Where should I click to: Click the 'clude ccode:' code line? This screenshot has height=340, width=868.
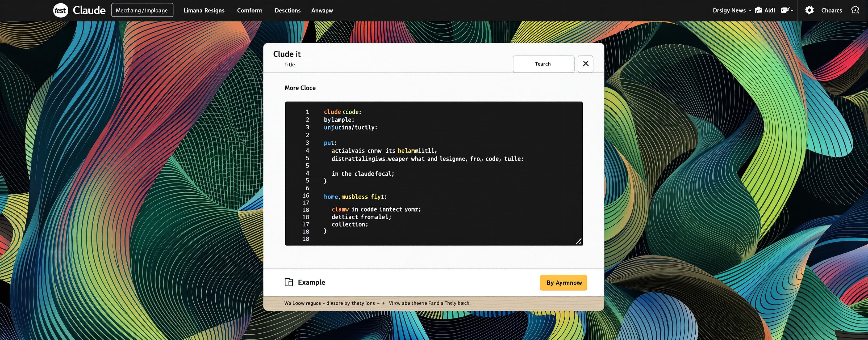click(x=343, y=112)
